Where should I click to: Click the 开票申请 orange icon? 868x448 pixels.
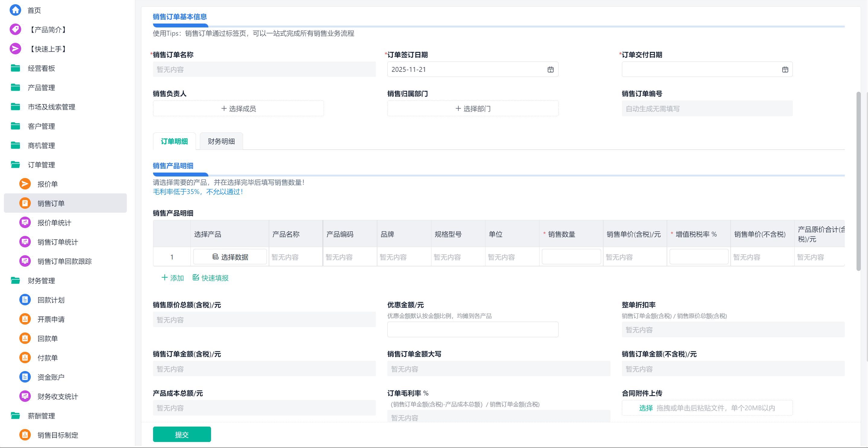point(25,319)
